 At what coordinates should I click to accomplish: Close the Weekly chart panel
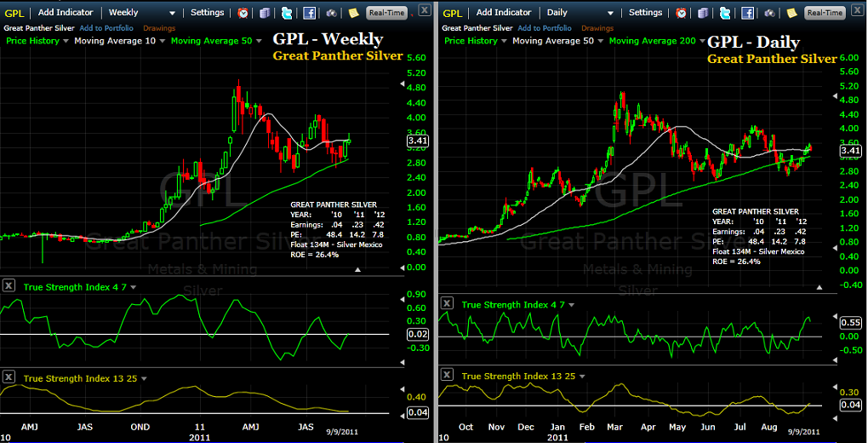point(424,9)
